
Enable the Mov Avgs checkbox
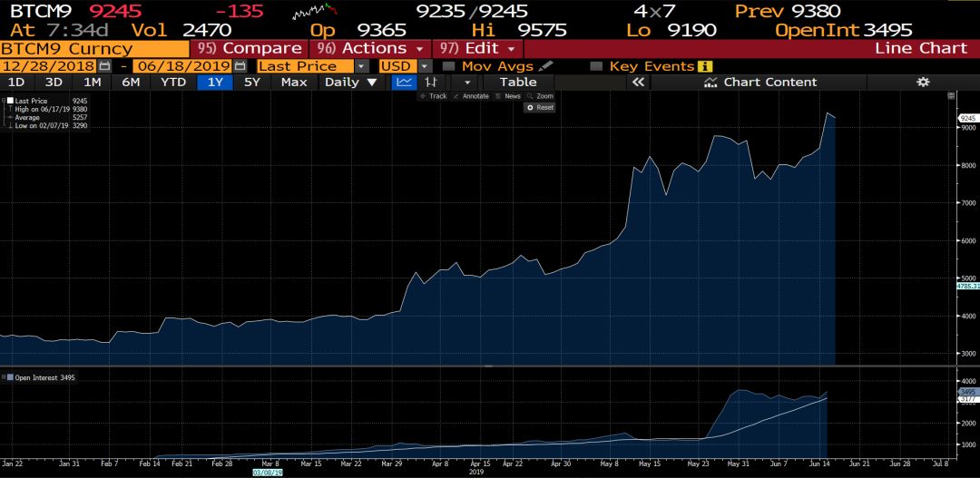[448, 66]
